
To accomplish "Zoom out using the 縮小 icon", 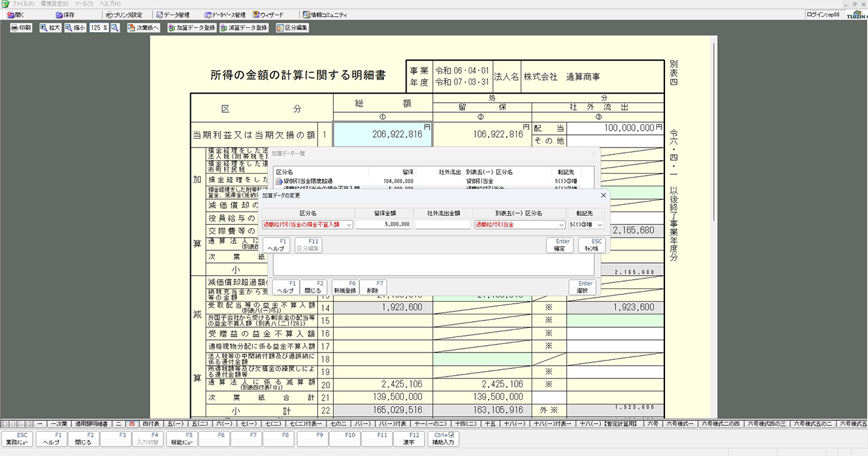I will pos(75,28).
